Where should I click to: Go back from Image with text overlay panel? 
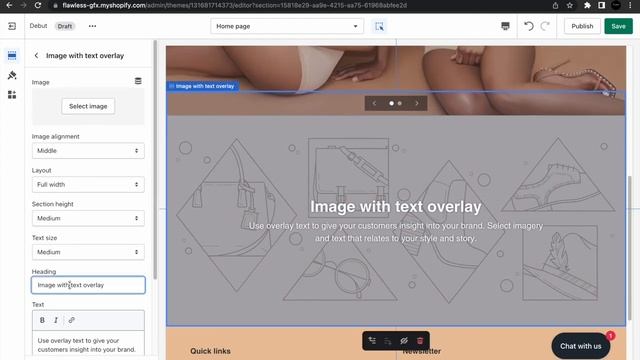tap(36, 56)
